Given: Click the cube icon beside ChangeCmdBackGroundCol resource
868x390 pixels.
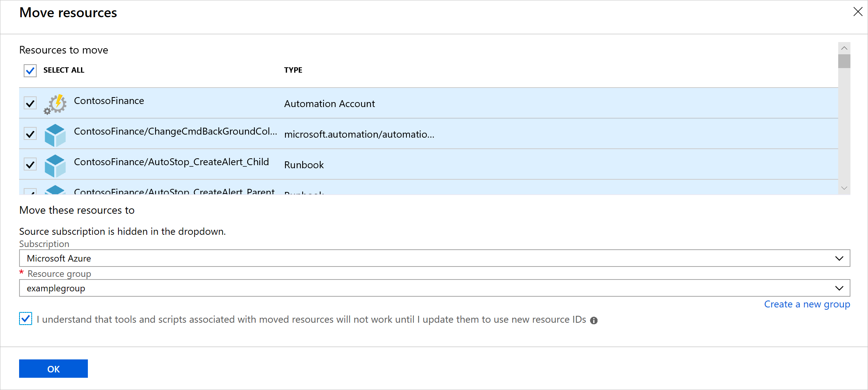Looking at the screenshot, I should (55, 135).
